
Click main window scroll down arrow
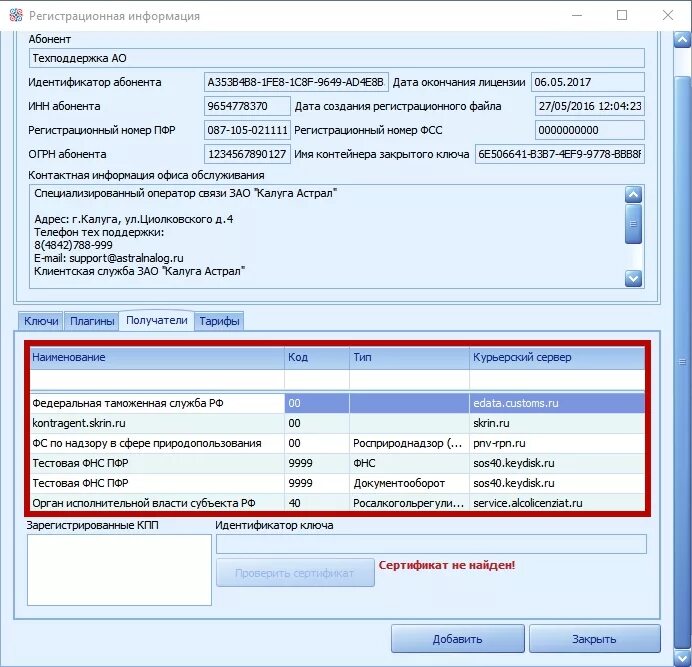682,658
